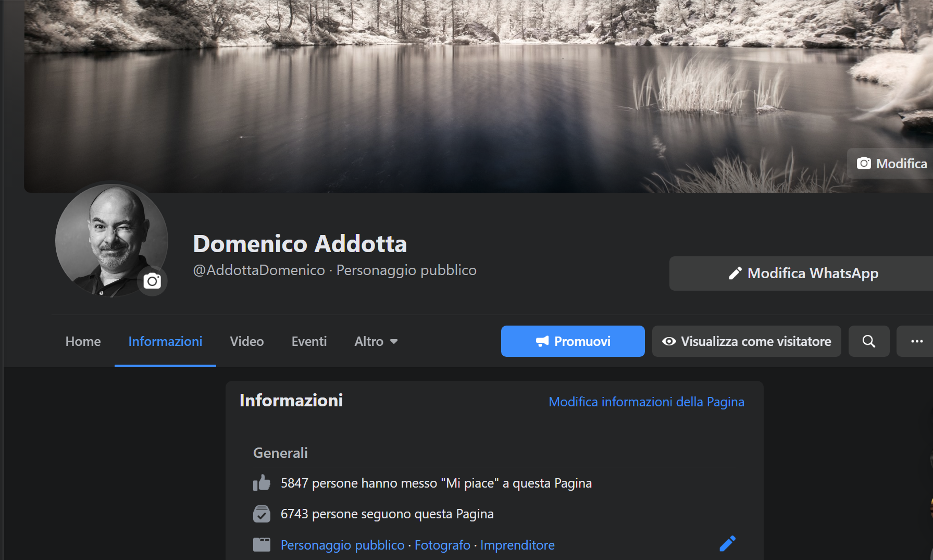Click the blue pencil edit categories icon
This screenshot has width=933, height=560.
[x=727, y=544]
